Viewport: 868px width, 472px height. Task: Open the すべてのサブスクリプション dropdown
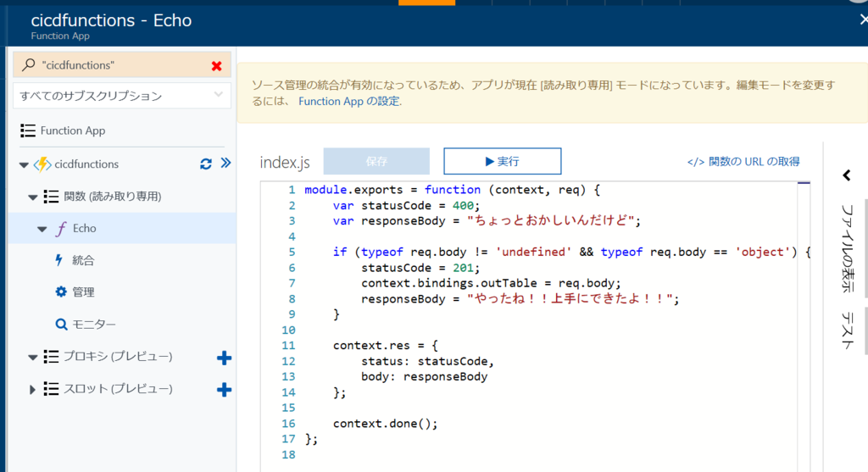tap(122, 96)
